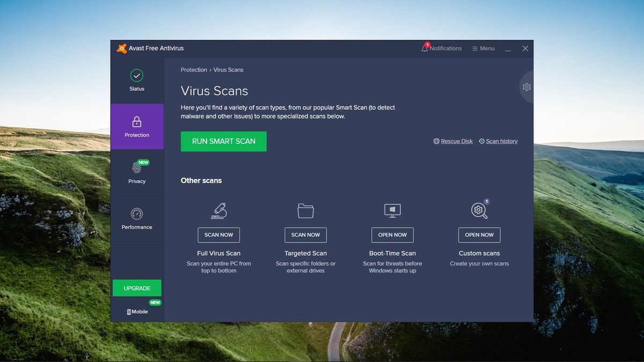644x362 pixels.
Task: Click the 'Custom scans' label
Action: (x=479, y=253)
